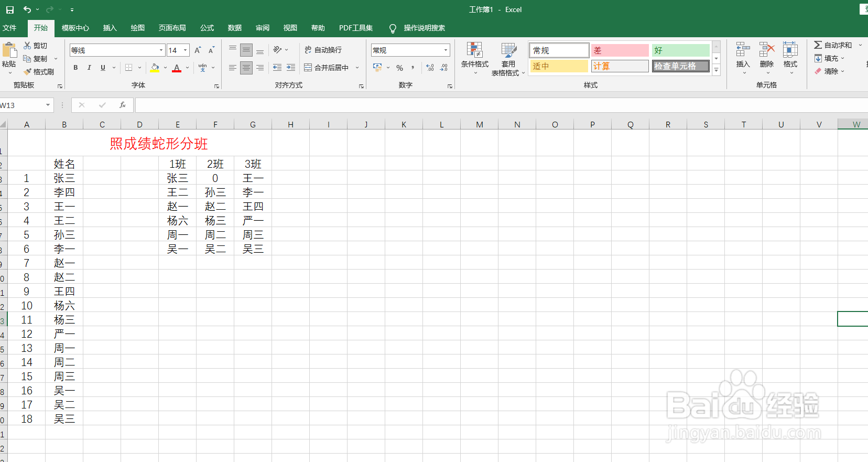The width and height of the screenshot is (868, 462).
Task: Toggle Wrap Text (自动换行)
Action: 323,50
